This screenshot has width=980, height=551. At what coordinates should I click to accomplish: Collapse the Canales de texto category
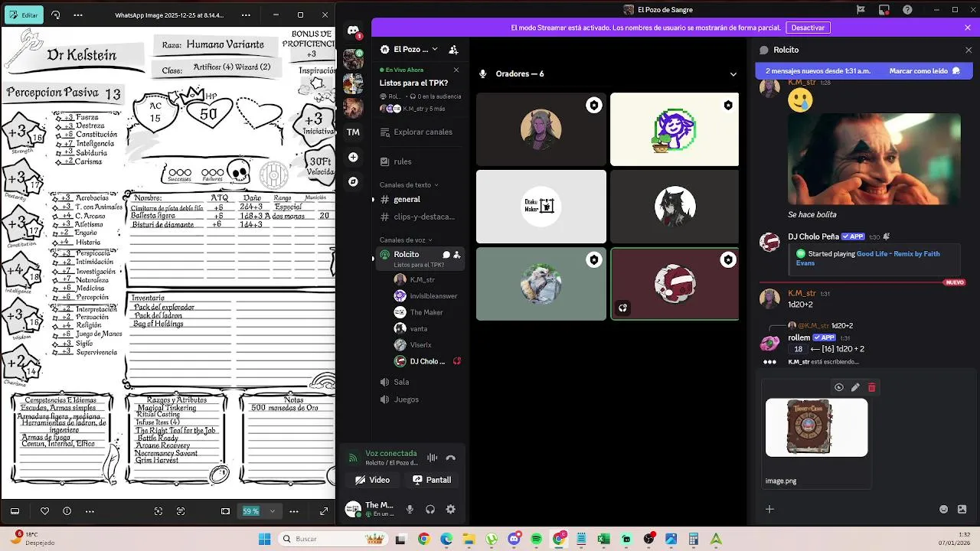[409, 184]
